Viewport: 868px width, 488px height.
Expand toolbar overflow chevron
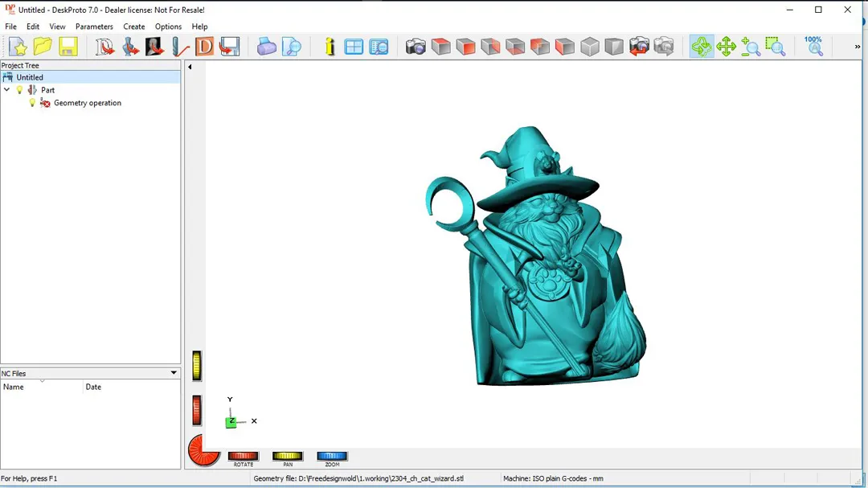[858, 47]
